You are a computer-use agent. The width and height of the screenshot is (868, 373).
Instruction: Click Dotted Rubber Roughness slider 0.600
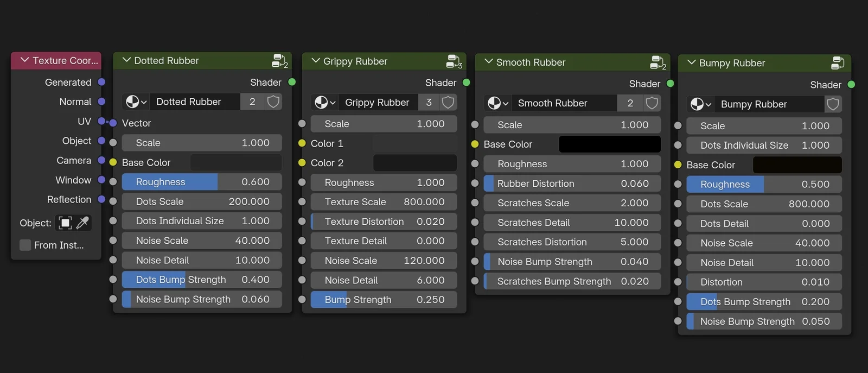[202, 182]
